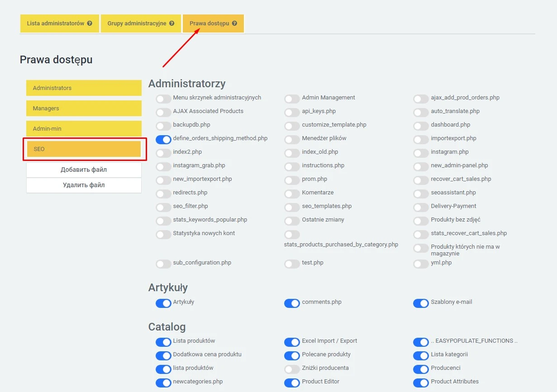Choose the Admin-min group
This screenshot has width=557, height=392.
84,129
